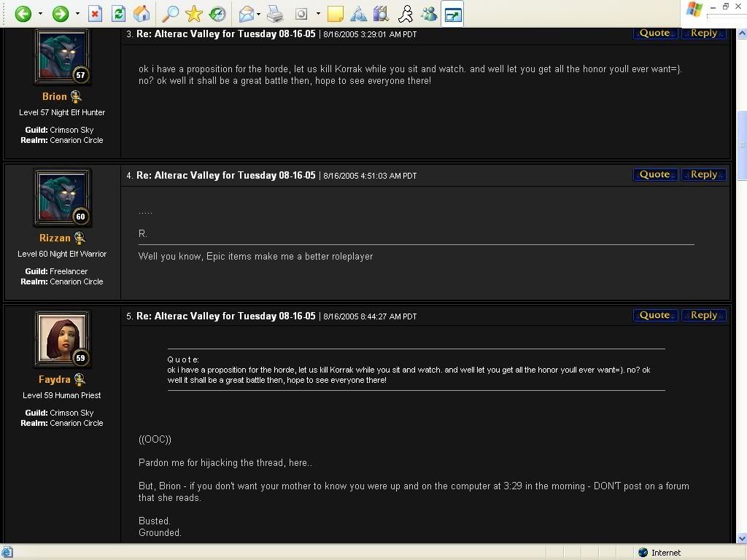Go to the Home page

tap(142, 14)
